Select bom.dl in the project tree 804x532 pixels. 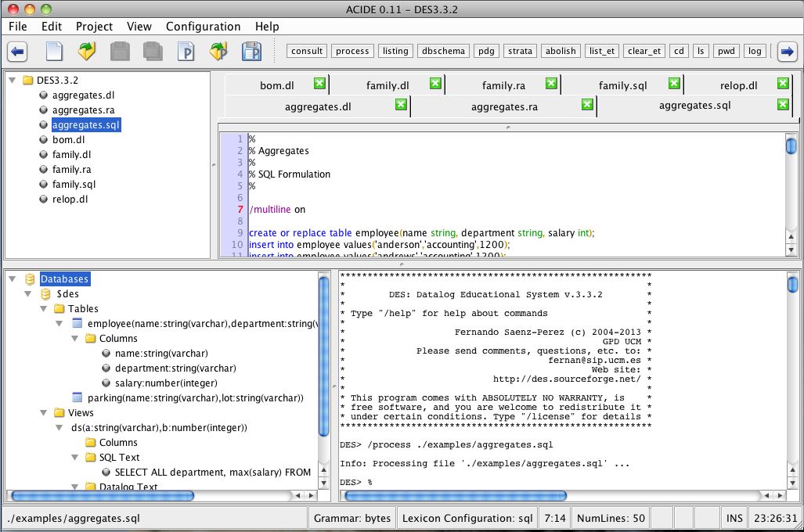pos(68,140)
